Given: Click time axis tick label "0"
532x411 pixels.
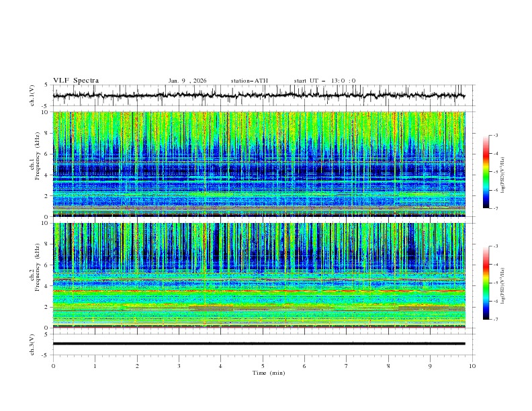Looking at the screenshot, I should tap(53, 366).
